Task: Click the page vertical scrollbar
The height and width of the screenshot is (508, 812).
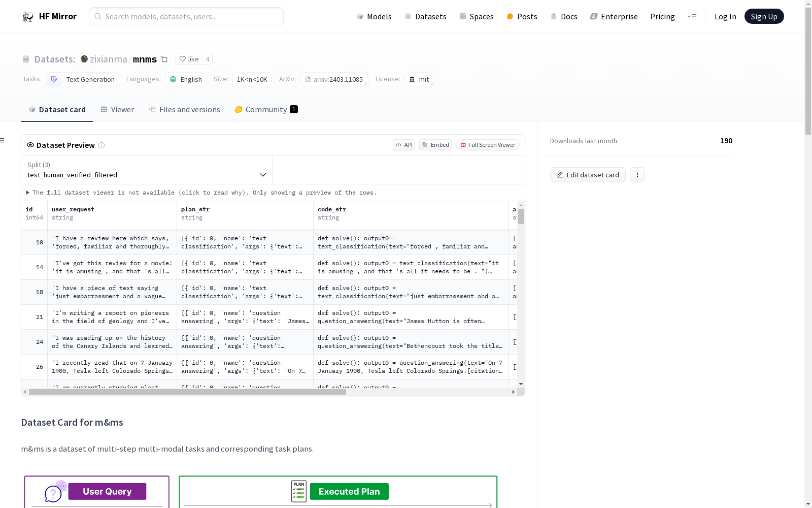Action: (808, 71)
